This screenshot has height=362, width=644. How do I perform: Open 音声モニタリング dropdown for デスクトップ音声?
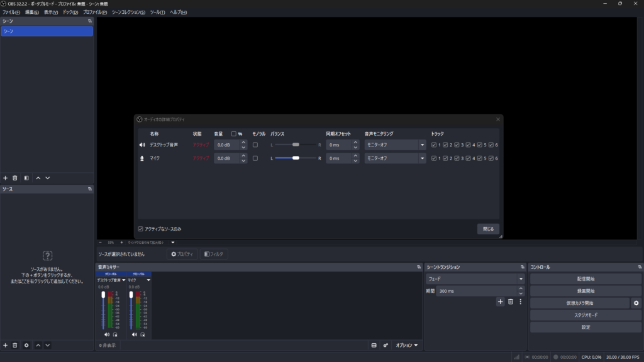(395, 145)
